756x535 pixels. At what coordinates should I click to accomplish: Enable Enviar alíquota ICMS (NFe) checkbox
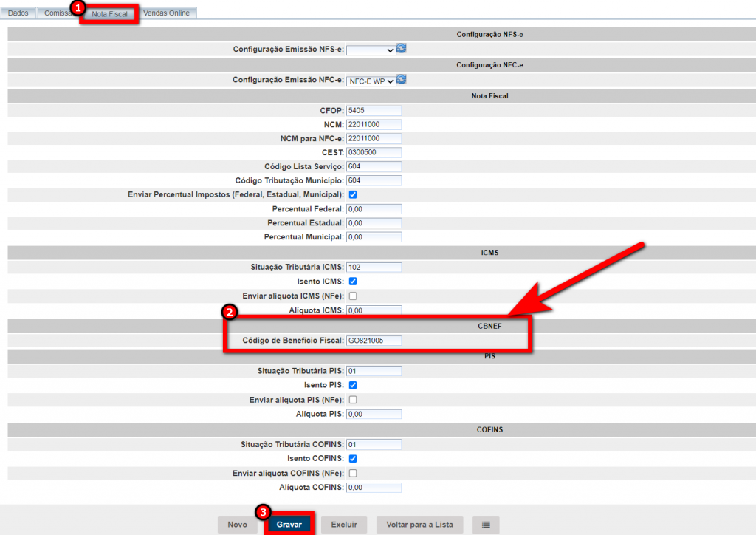(353, 296)
